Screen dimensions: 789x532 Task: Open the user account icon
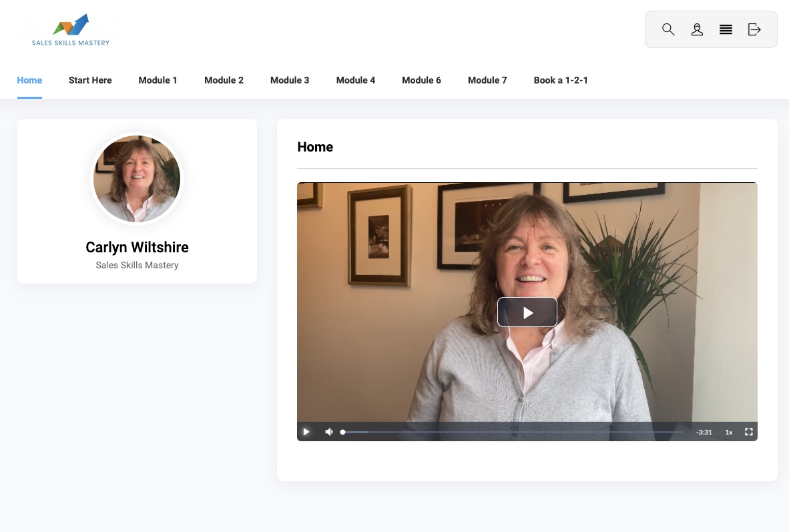tap(697, 29)
